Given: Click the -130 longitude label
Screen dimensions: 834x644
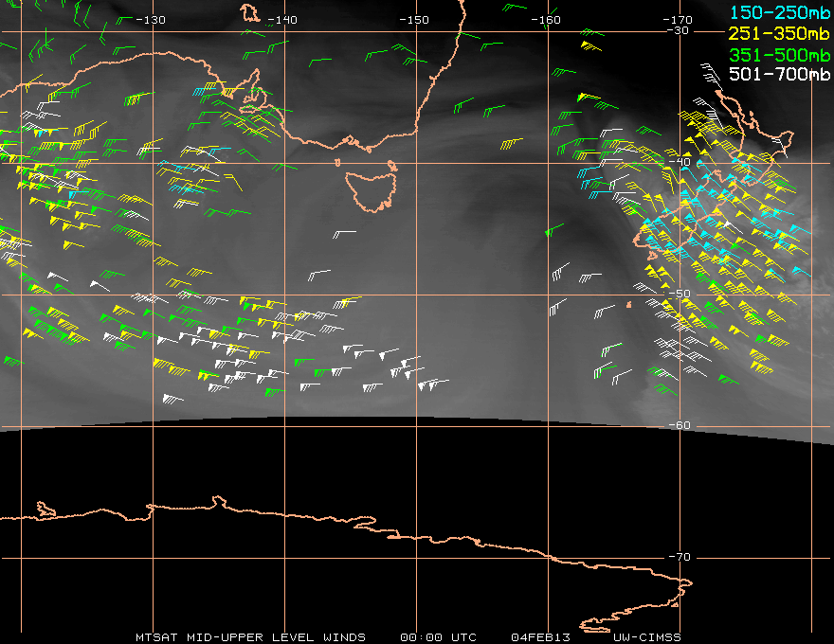Looking at the screenshot, I should pos(151,20).
